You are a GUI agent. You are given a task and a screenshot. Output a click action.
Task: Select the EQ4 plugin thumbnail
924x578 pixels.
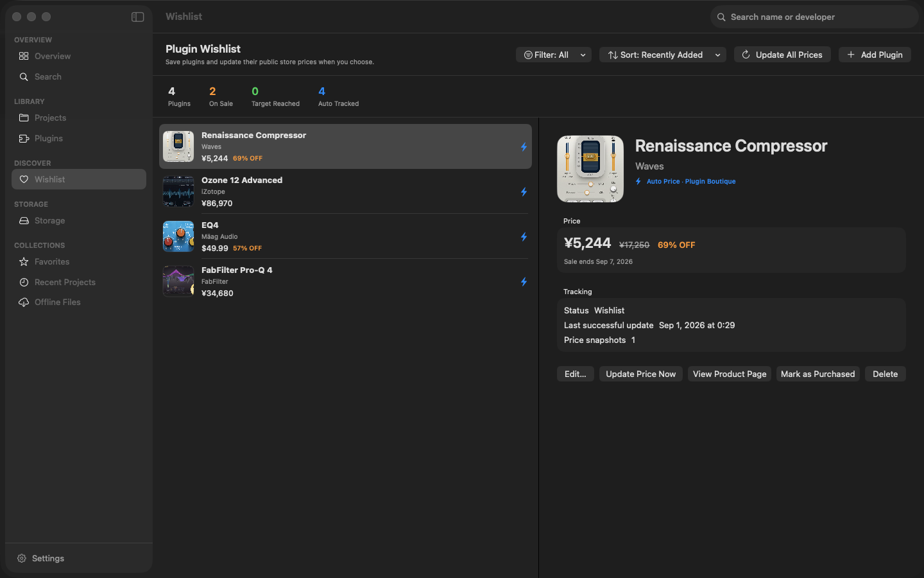(x=178, y=236)
